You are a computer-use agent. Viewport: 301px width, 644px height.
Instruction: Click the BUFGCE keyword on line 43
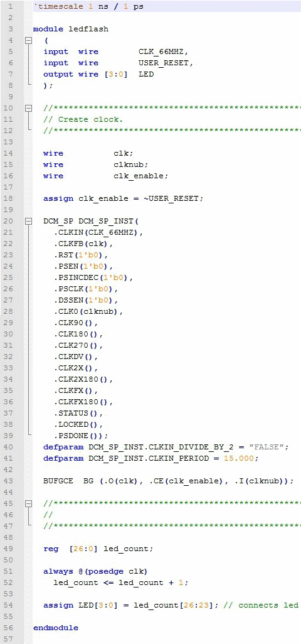point(58,481)
